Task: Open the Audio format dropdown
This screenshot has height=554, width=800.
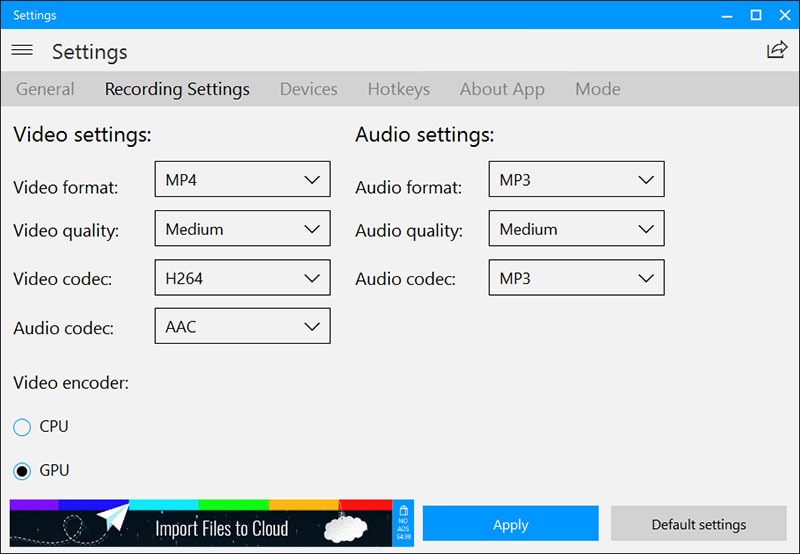Action: tap(576, 181)
